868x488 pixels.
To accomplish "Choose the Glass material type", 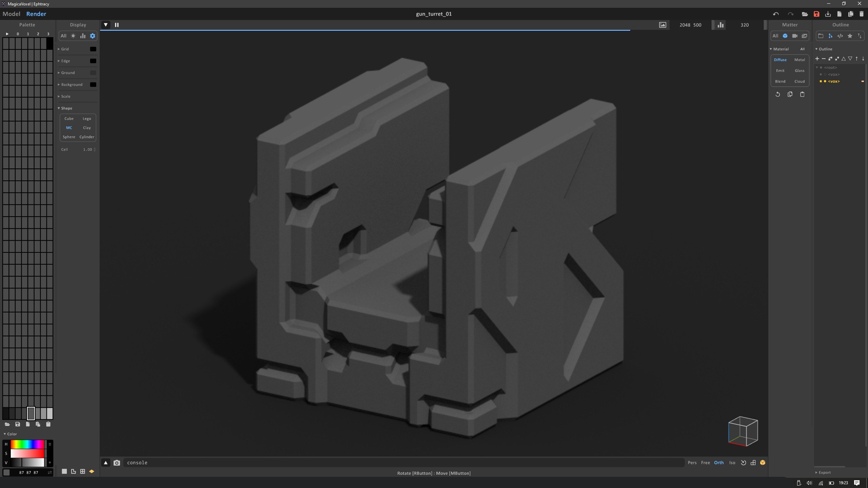I will pos(800,70).
